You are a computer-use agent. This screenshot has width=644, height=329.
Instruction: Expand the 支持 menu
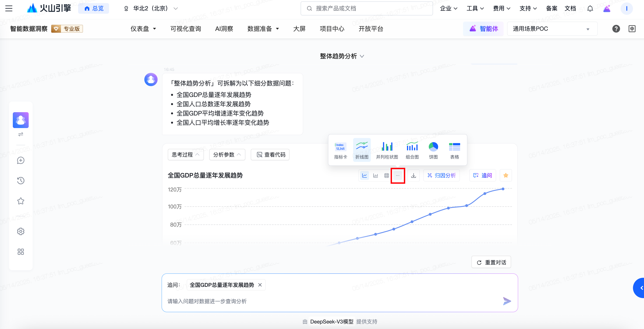pos(528,9)
